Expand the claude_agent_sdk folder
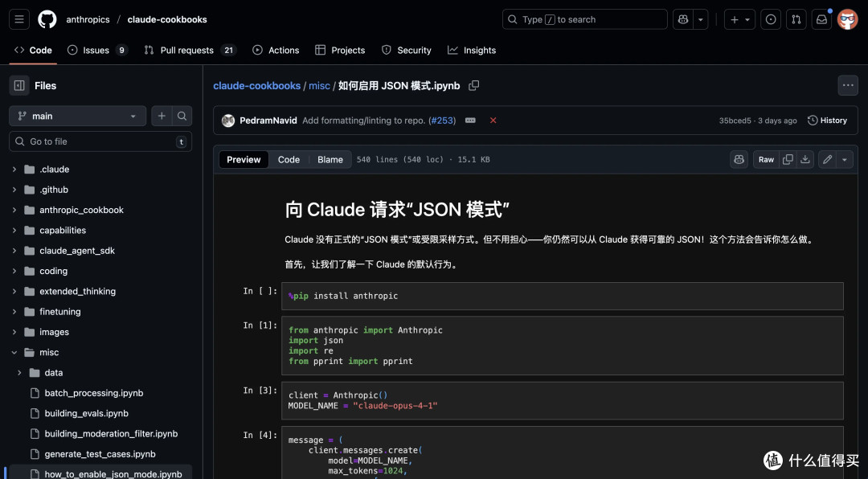The height and width of the screenshot is (479, 868). (14, 251)
